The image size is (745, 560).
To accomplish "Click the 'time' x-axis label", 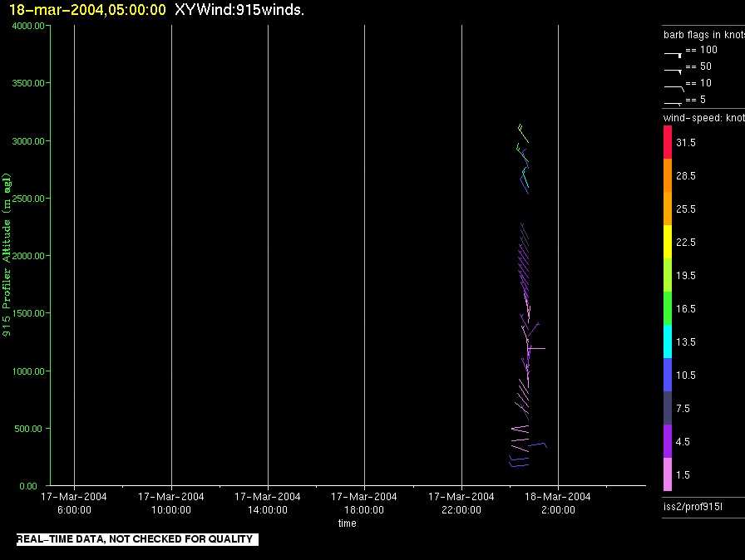I will 348,523.
